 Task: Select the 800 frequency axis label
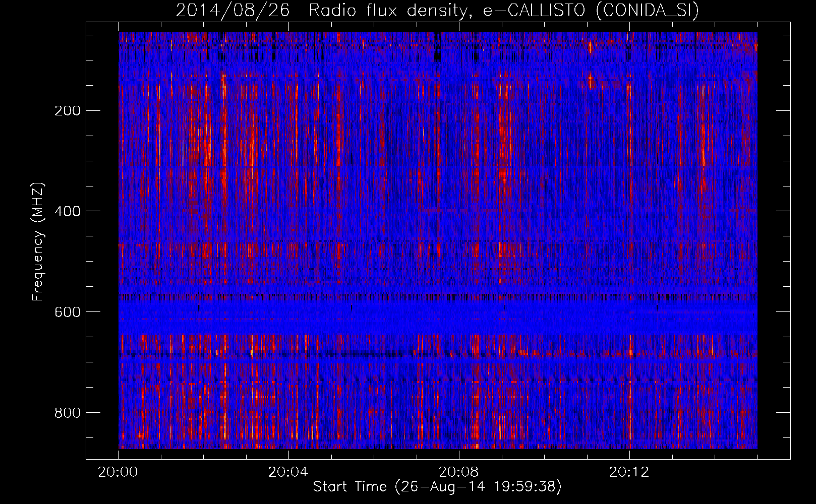(68, 413)
